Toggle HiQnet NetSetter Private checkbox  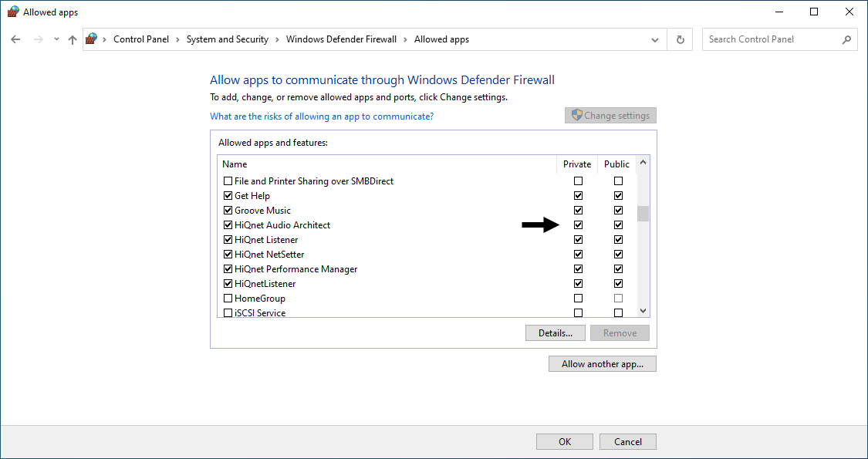[x=579, y=254]
